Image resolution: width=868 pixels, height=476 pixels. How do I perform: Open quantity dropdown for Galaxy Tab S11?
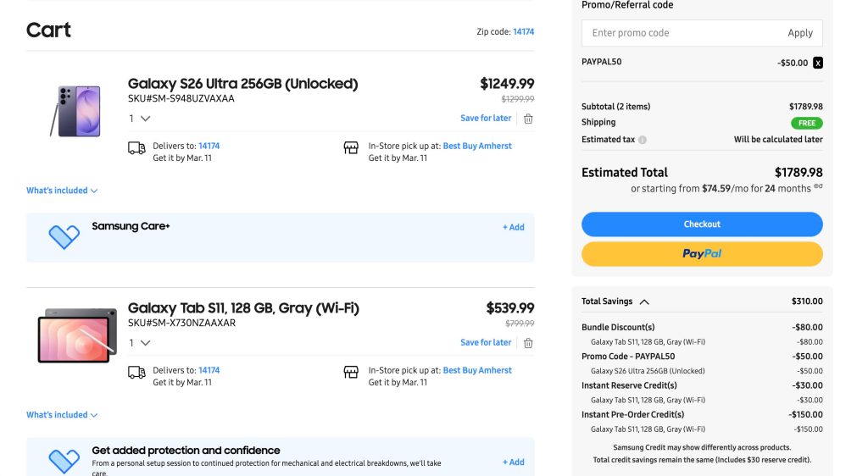coord(140,343)
